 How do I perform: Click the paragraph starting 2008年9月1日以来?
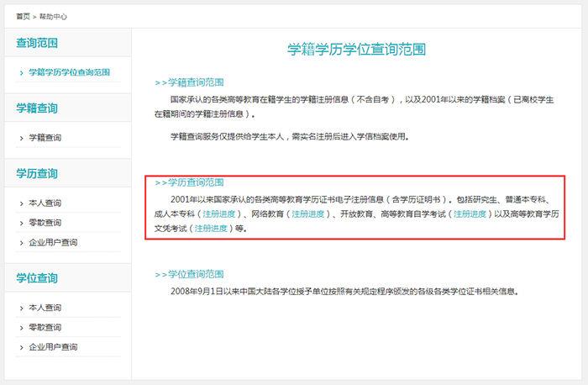(344, 292)
